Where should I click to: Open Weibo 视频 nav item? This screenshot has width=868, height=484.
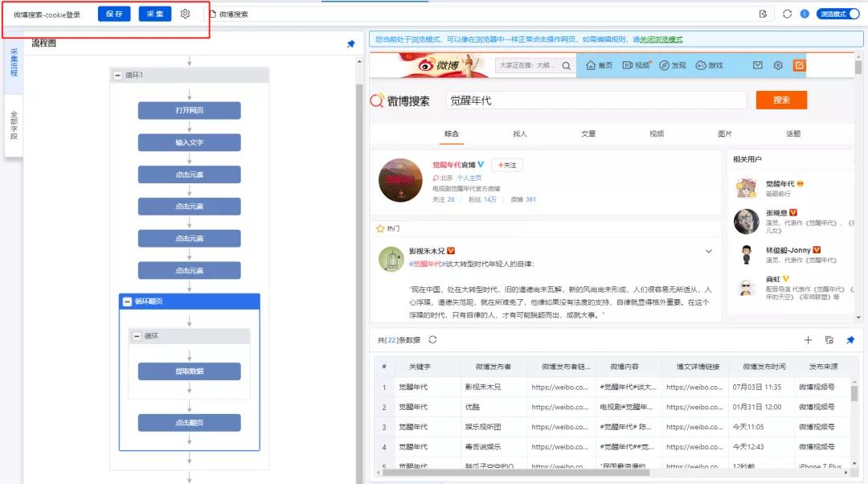[637, 65]
